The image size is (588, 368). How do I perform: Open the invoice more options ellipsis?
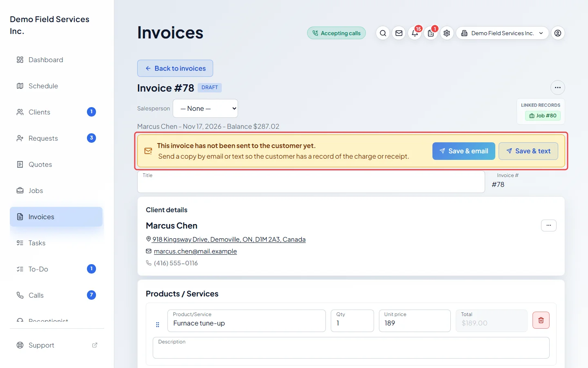point(558,88)
